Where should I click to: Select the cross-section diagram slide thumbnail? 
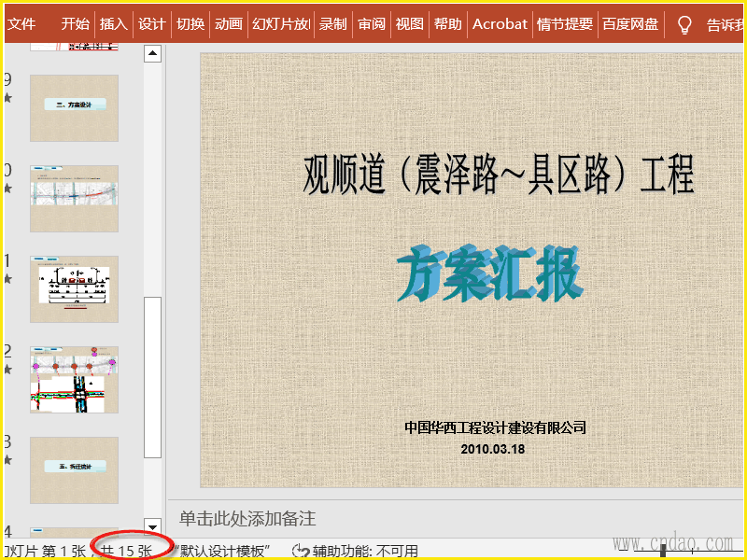(75, 289)
